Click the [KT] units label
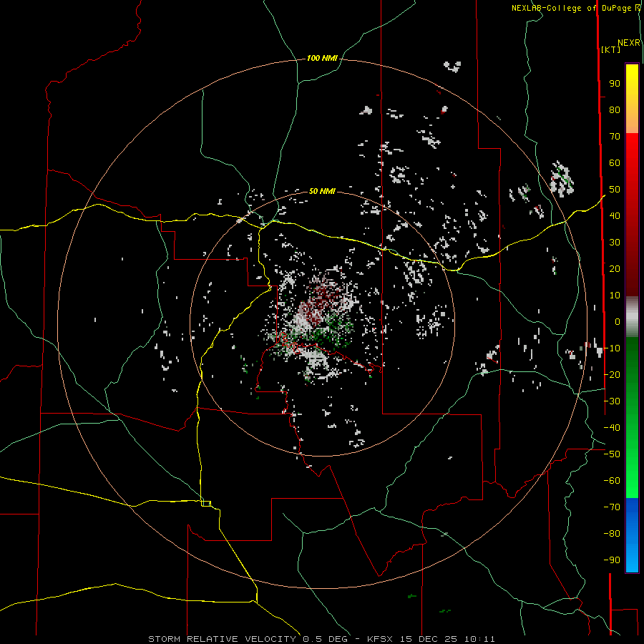The image size is (644, 644). click(610, 49)
